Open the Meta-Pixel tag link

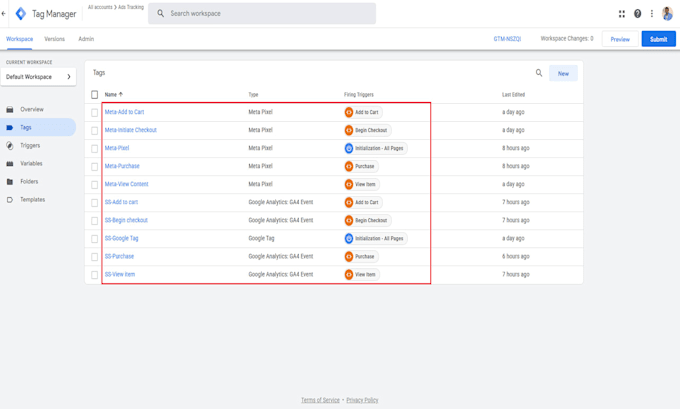[x=117, y=148]
